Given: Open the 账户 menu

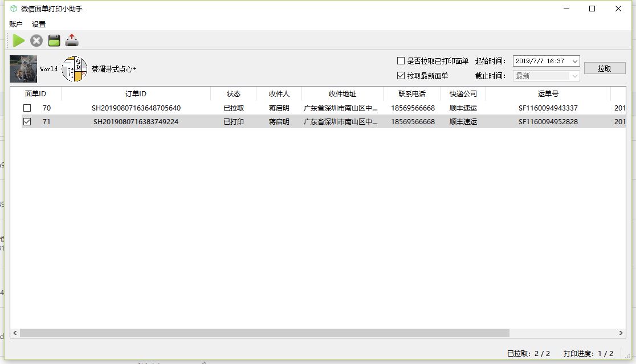Looking at the screenshot, I should point(16,24).
